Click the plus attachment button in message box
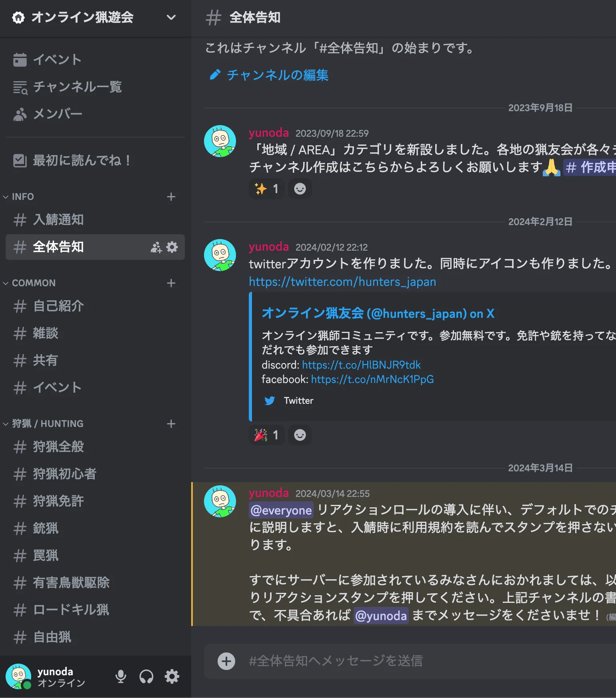The height and width of the screenshot is (698, 616). click(x=226, y=661)
